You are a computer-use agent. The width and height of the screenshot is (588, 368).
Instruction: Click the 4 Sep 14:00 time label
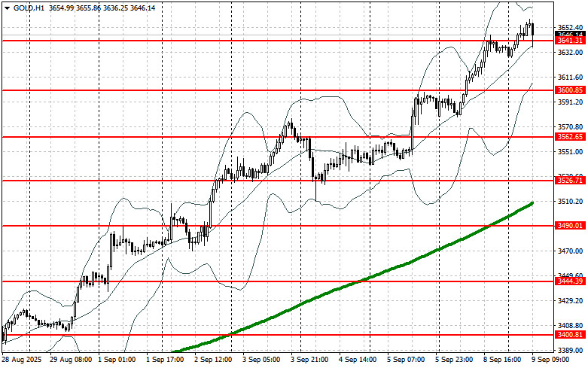[x=358, y=360]
